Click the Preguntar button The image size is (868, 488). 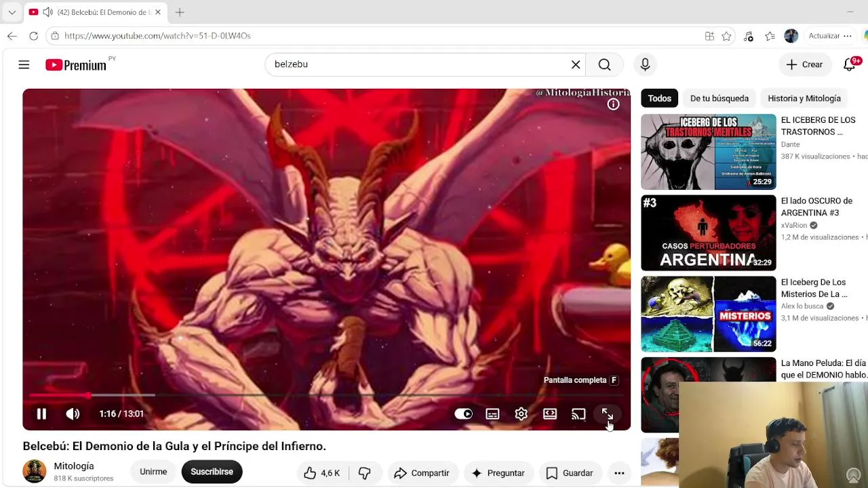(498, 473)
